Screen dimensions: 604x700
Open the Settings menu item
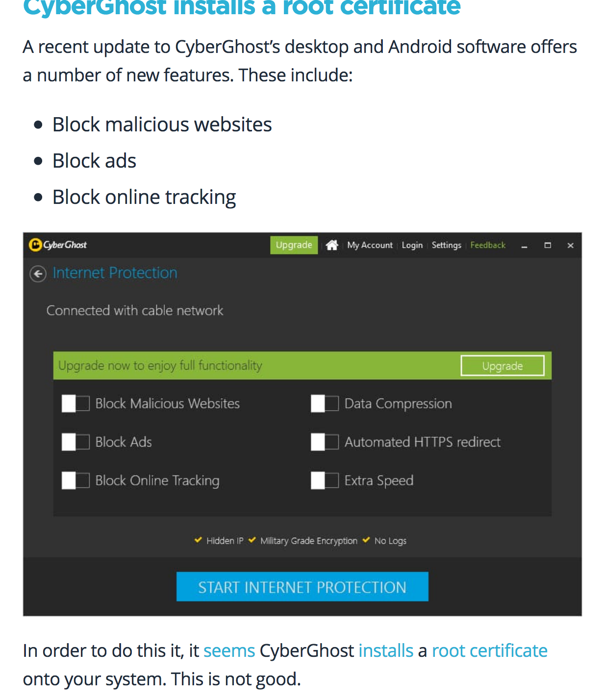[446, 245]
